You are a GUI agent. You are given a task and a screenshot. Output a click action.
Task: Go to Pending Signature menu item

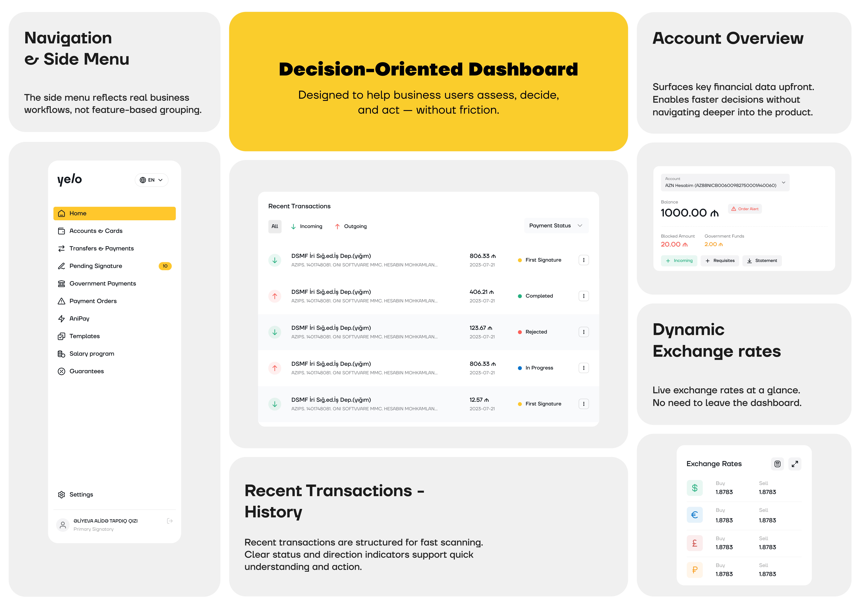(96, 266)
